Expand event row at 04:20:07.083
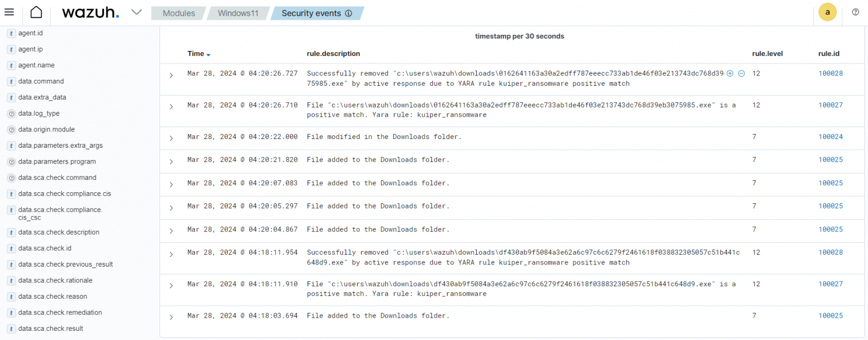 pos(171,185)
